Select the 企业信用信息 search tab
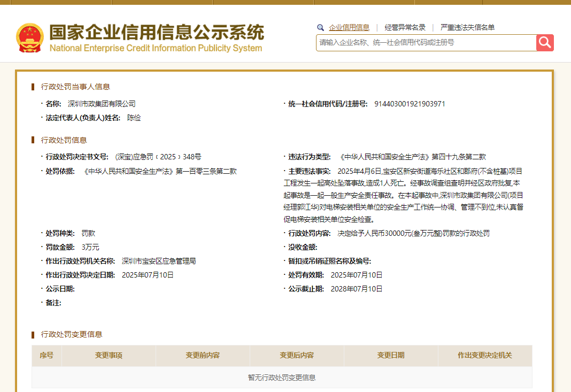Viewport: 571px width, 392px height. [349, 27]
